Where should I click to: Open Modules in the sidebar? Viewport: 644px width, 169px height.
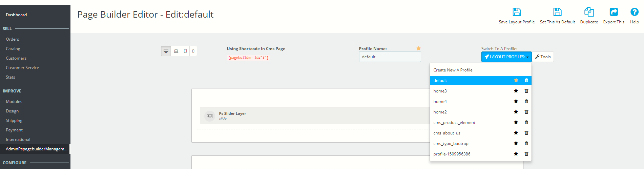tap(14, 102)
